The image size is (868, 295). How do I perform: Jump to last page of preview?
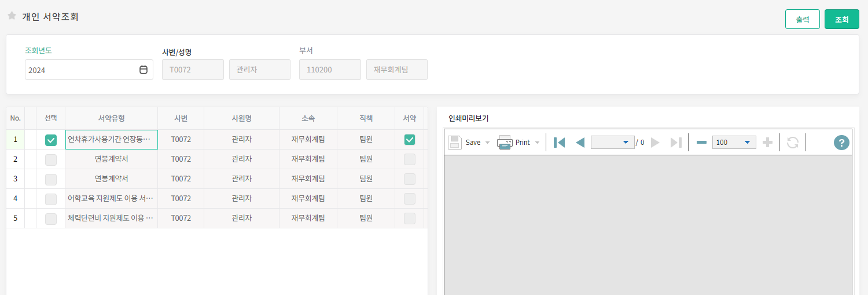coord(675,143)
